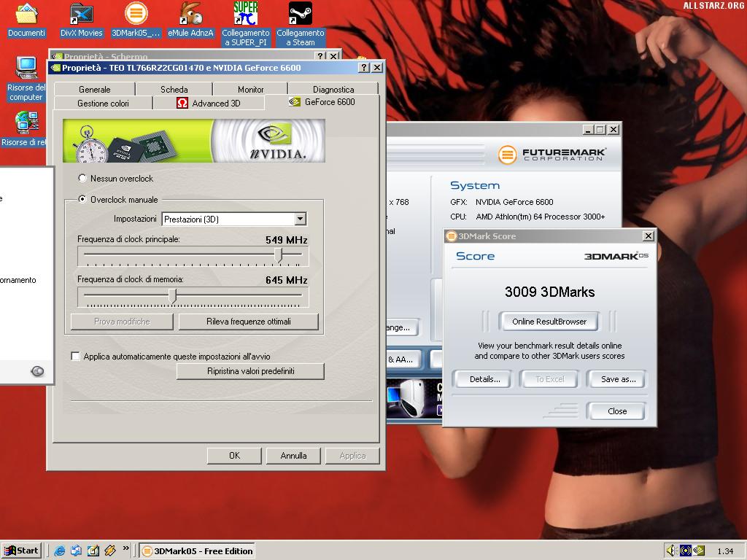Click the memory clock frequency slider thumb
The image size is (747, 560).
pyautogui.click(x=173, y=296)
